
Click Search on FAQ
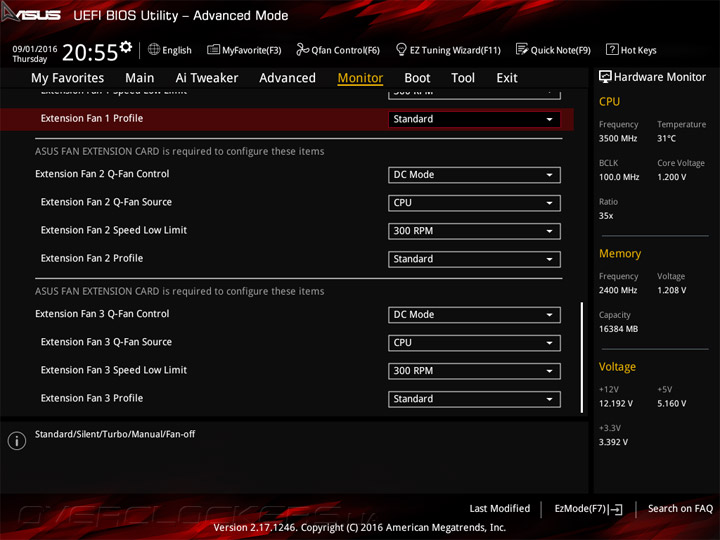click(x=680, y=509)
